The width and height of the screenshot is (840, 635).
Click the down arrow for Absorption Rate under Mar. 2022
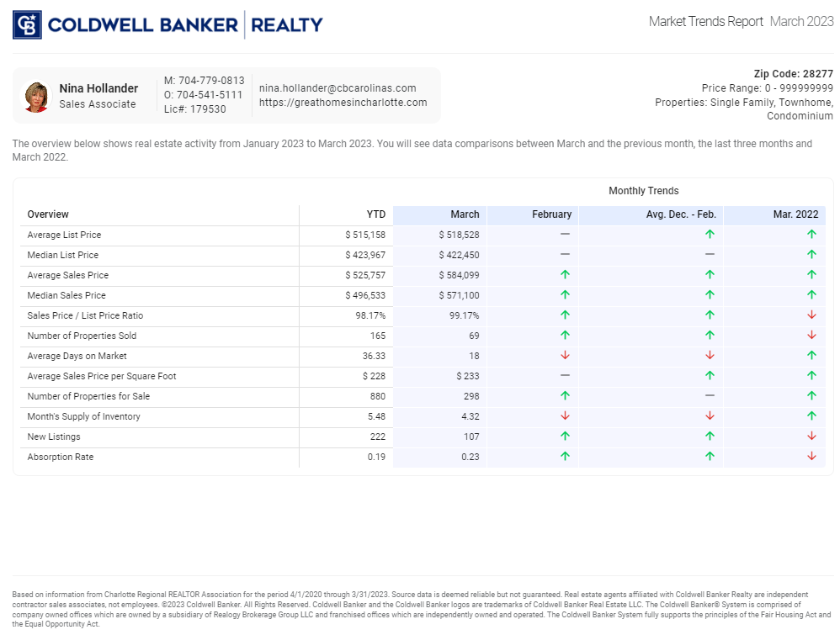(811, 457)
